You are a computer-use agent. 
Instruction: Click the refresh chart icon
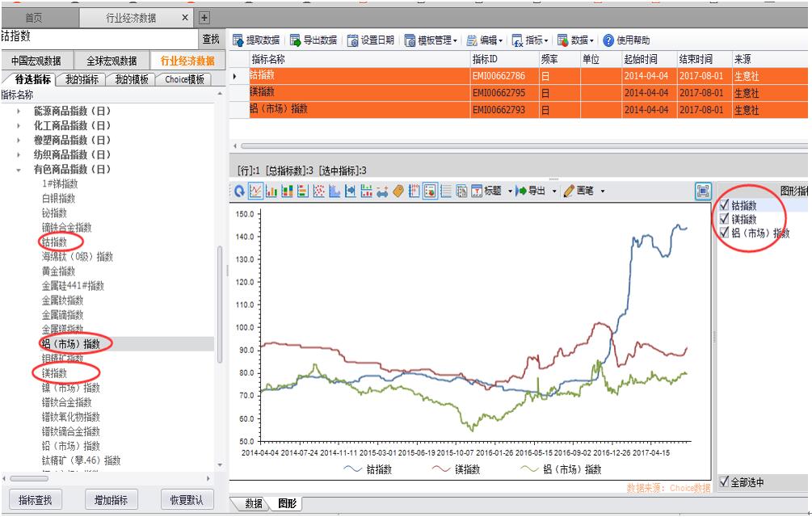(239, 191)
